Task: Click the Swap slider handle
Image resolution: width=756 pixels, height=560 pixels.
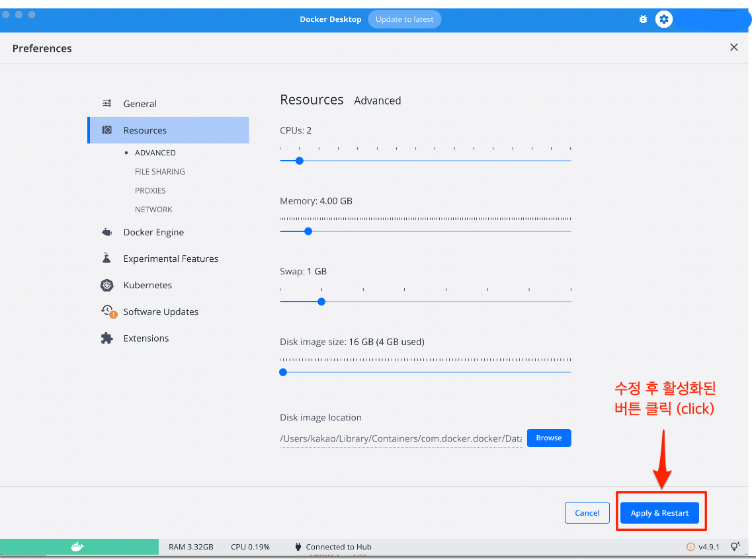Action: coord(321,301)
